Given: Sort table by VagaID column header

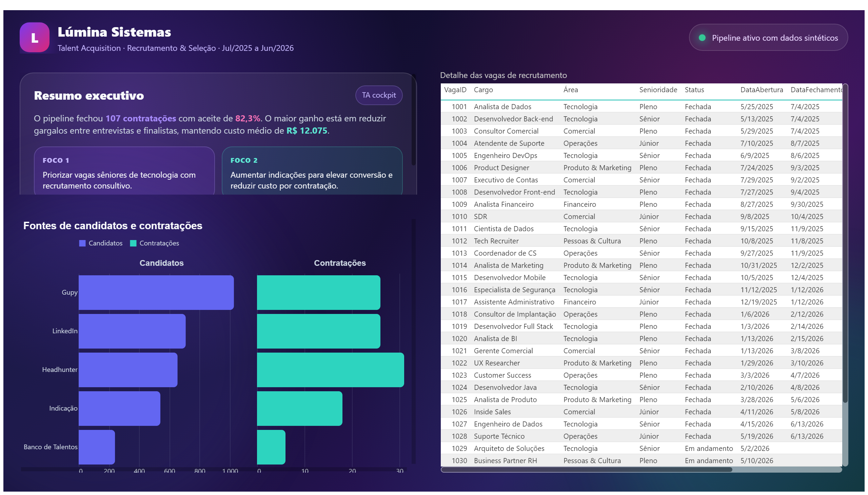Looking at the screenshot, I should click(455, 90).
